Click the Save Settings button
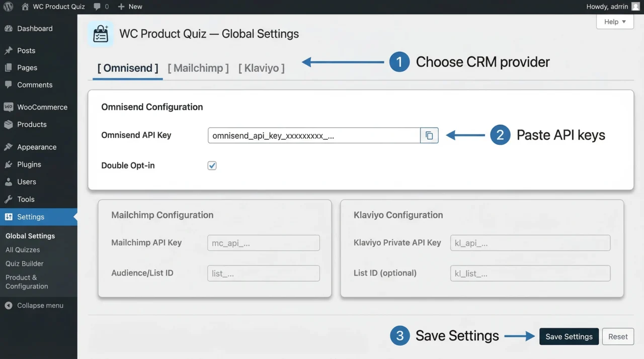 coord(569,336)
